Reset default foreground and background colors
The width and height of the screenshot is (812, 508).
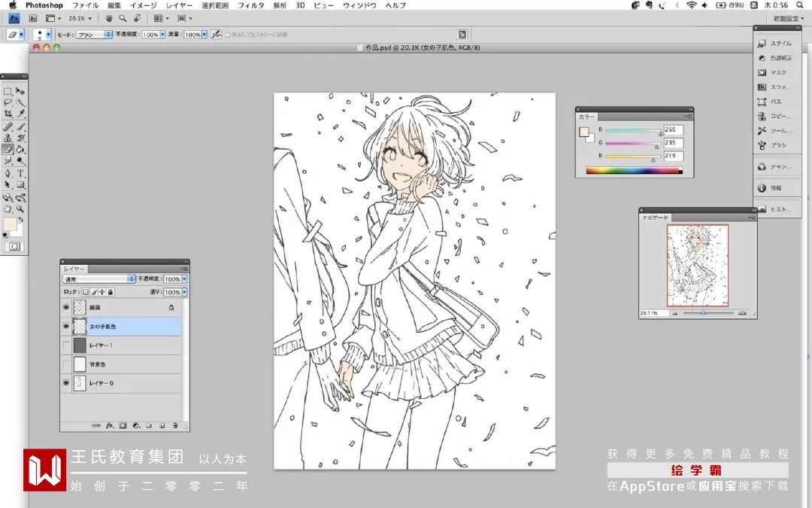tap(5, 235)
